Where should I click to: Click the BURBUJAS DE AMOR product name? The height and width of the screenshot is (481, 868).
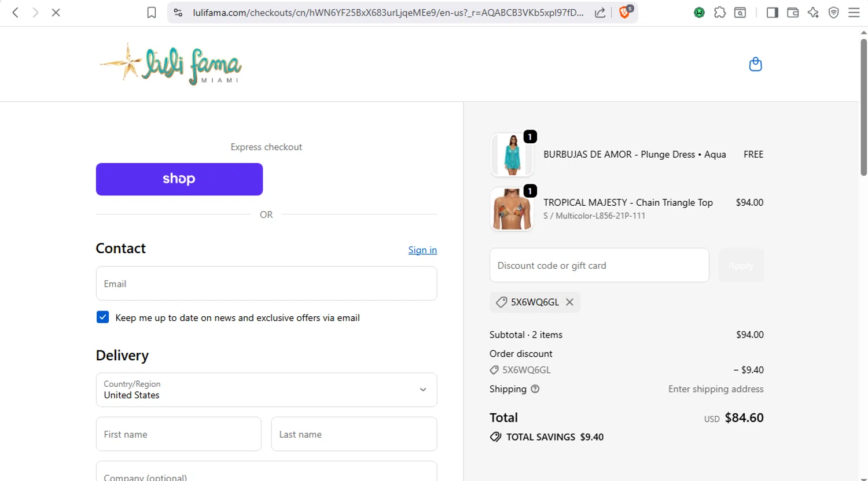point(635,154)
